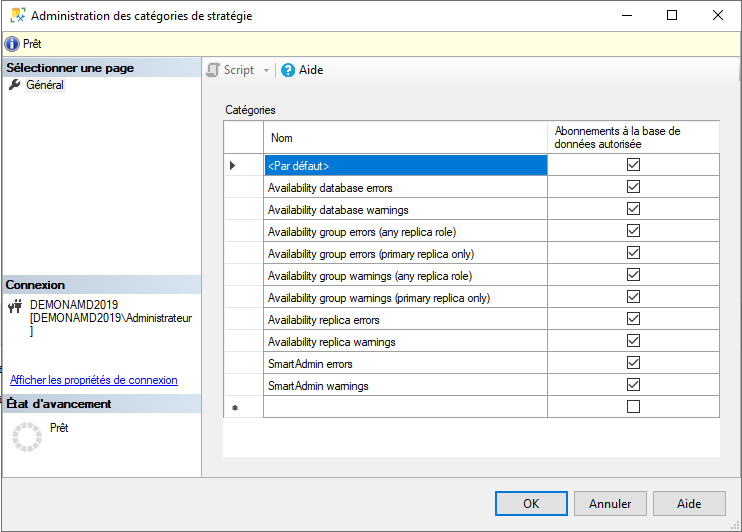Click the Nom column header
This screenshot has height=532, width=742.
click(405, 138)
